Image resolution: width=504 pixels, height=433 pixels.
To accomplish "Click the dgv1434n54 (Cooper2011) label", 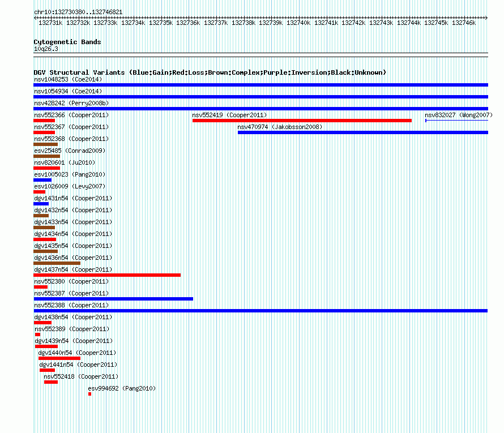I will tap(73, 234).
